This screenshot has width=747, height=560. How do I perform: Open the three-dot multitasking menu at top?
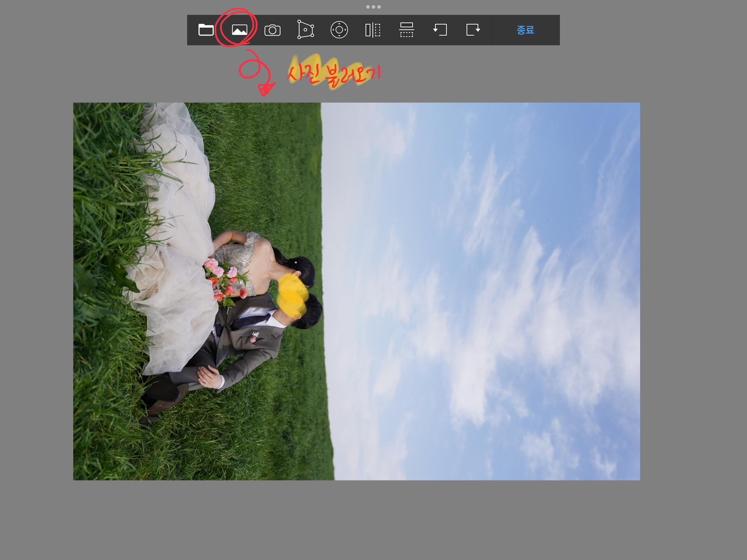click(373, 7)
